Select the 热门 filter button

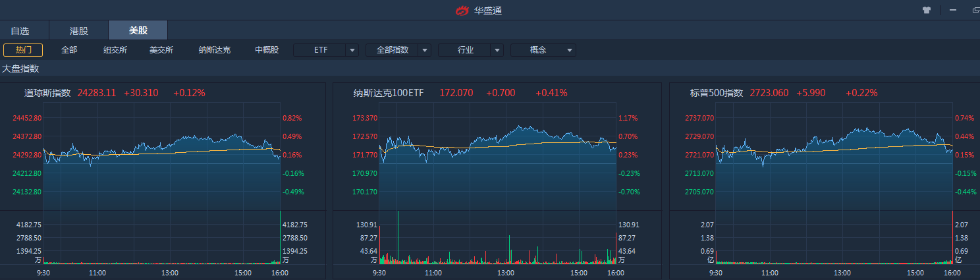(x=23, y=50)
